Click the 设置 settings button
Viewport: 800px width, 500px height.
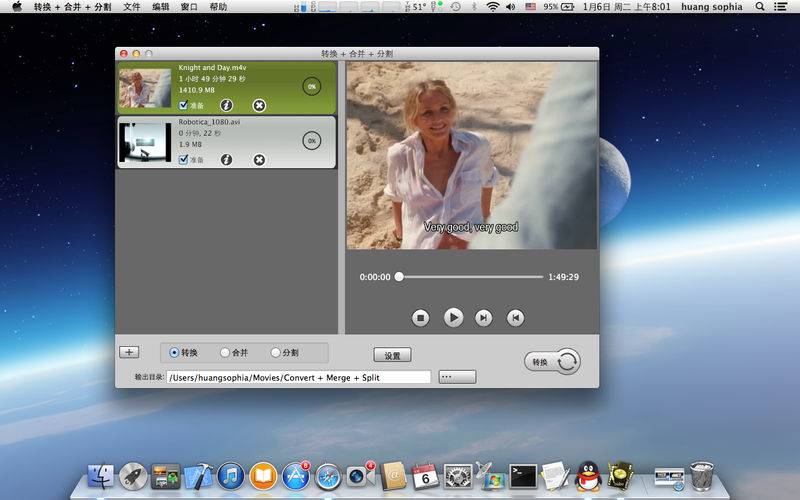[392, 355]
